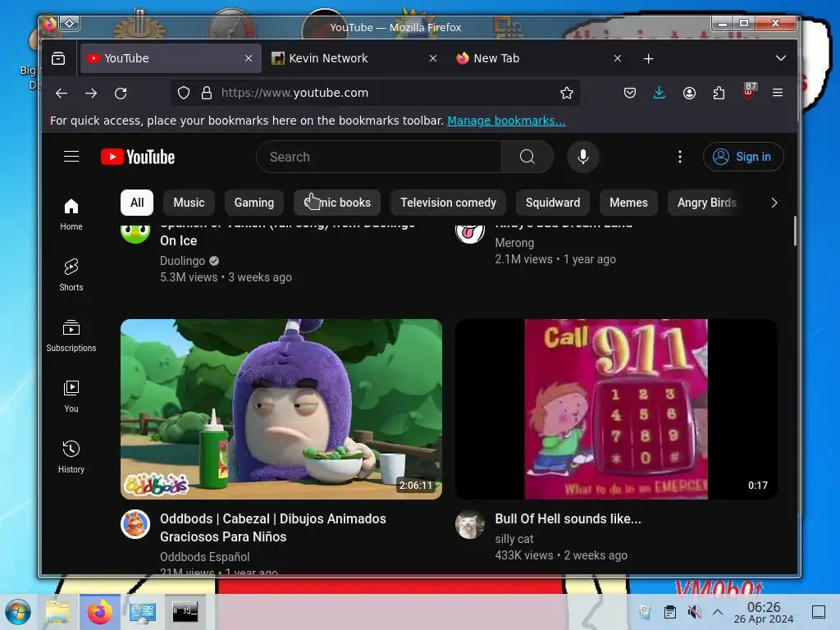This screenshot has height=630, width=840.
Task: Select the Memes filter chip
Action: pos(628,203)
